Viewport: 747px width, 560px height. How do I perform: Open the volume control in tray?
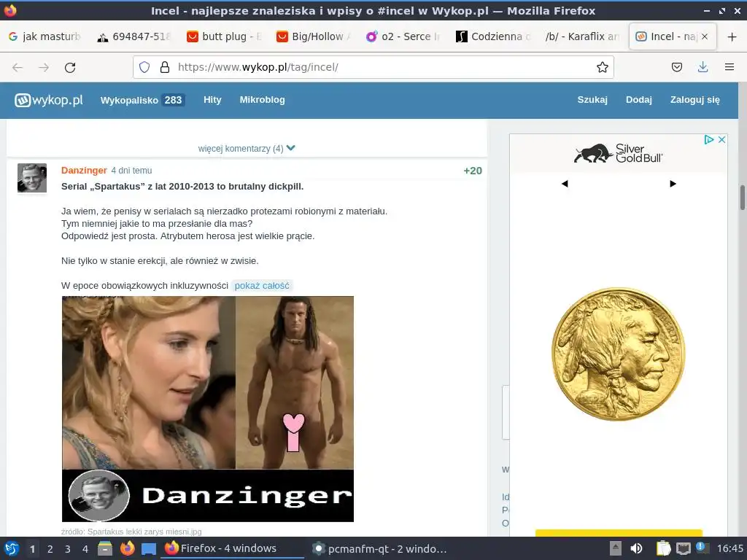(x=636, y=548)
